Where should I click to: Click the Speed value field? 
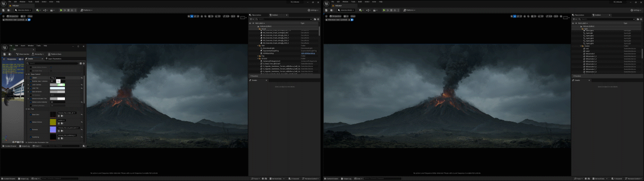(57, 78)
